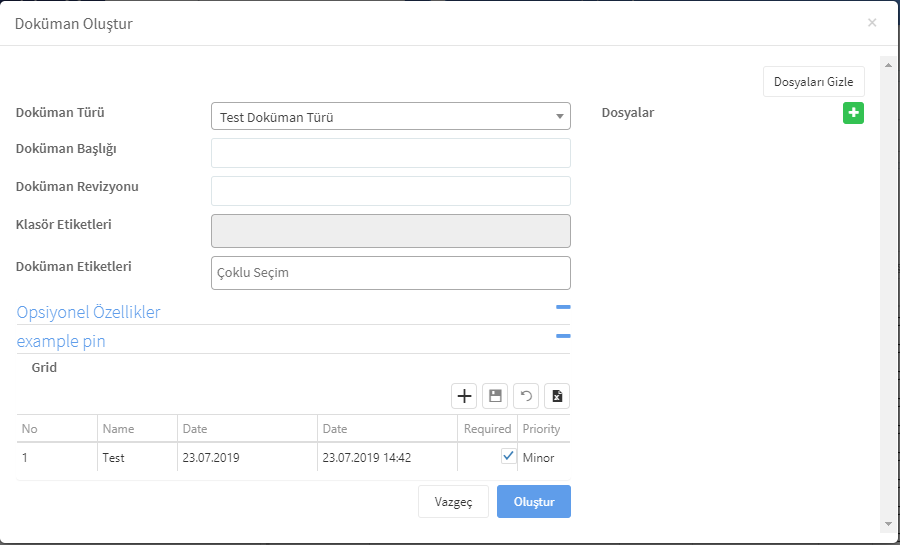Uncheck the Required checkbox in row 1
Image resolution: width=900 pixels, height=545 pixels.
pyautogui.click(x=508, y=457)
